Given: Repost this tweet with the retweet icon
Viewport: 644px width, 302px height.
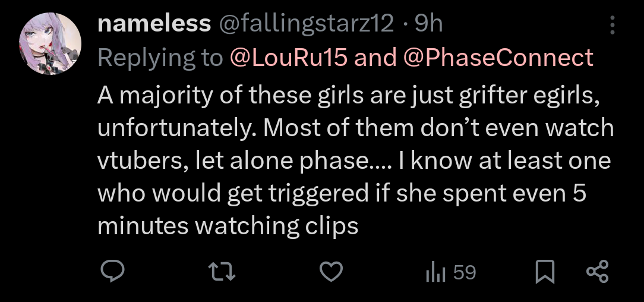Looking at the screenshot, I should click(222, 272).
